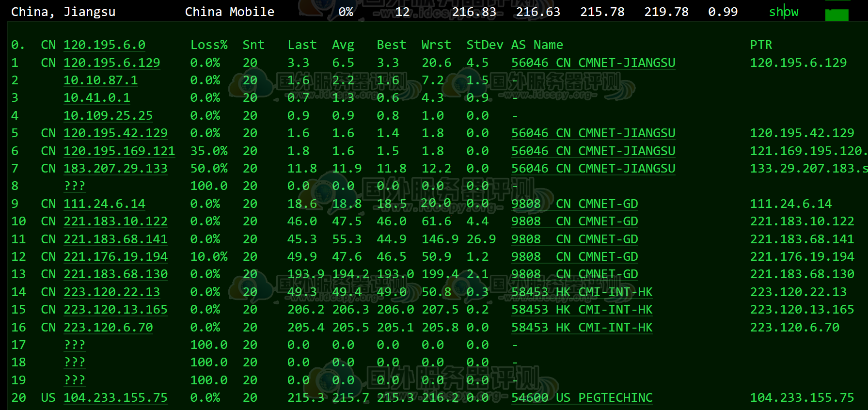Screen dimensions: 868x410
Task: Open IP link 120.195.6.129
Action: [112, 63]
